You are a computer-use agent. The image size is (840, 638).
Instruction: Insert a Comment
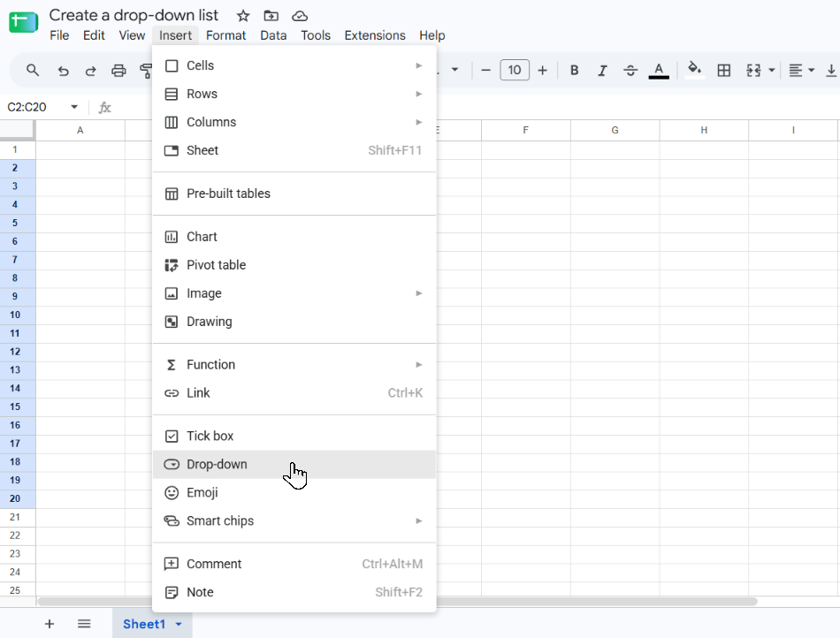pyautogui.click(x=294, y=564)
